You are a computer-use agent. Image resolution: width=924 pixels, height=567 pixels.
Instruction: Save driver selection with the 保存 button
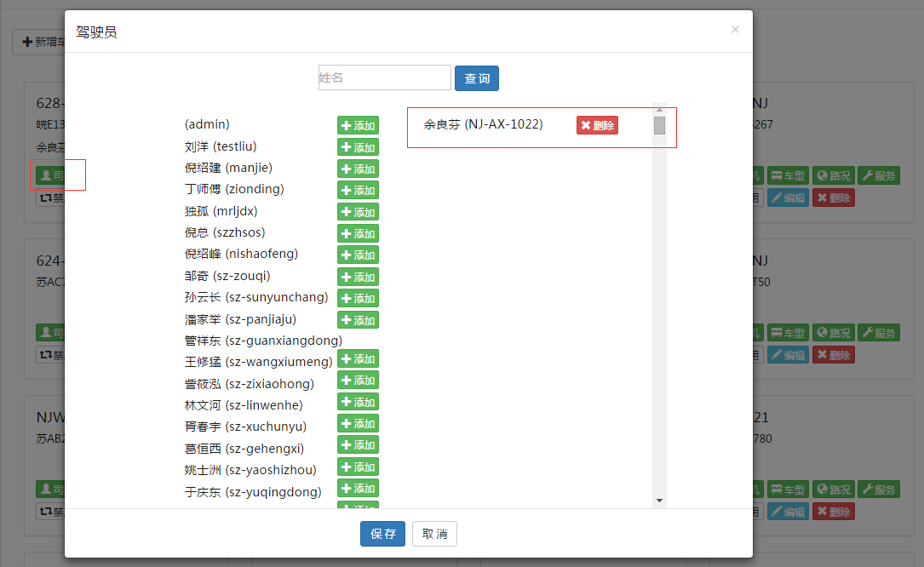[x=382, y=534]
